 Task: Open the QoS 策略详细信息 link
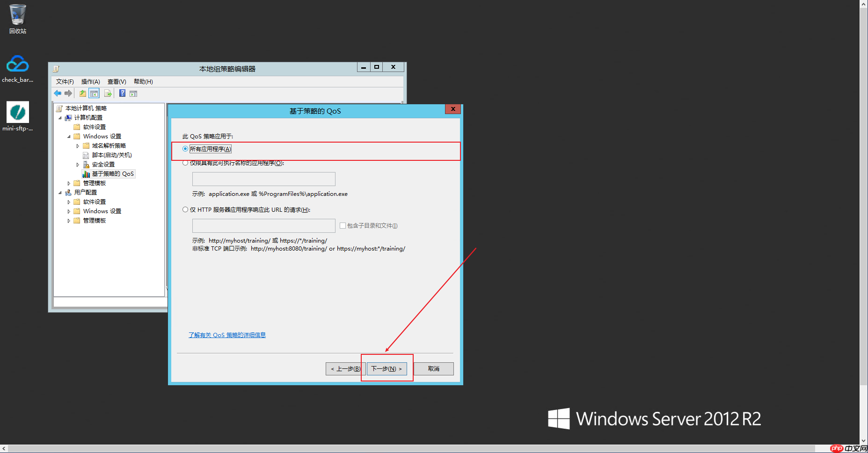tap(227, 335)
